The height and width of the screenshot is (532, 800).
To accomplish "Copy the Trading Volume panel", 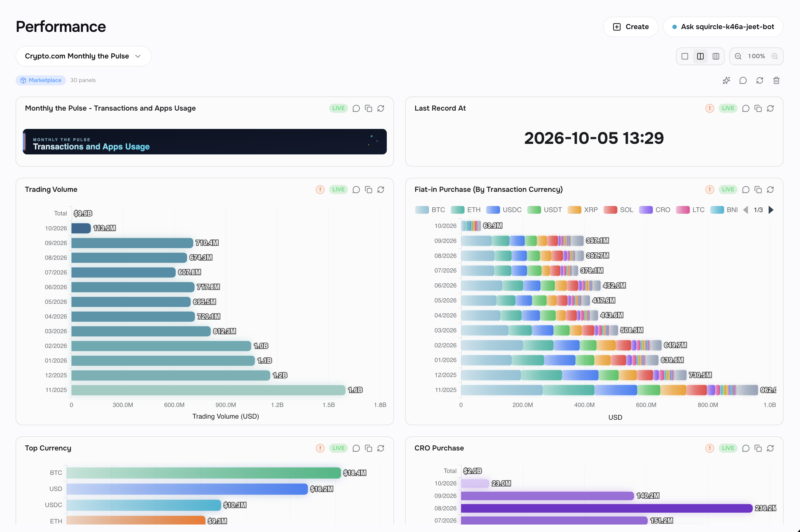I will click(x=369, y=190).
